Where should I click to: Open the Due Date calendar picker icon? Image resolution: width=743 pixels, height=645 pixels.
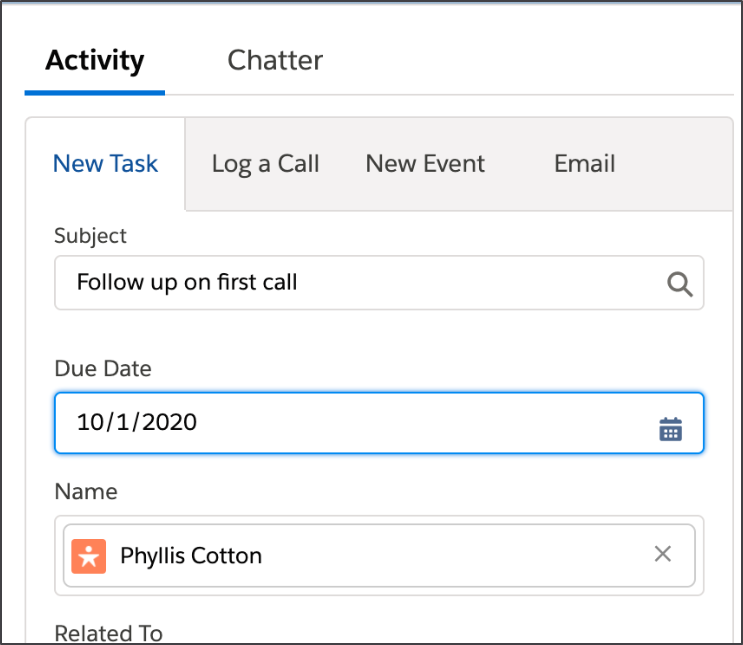coord(671,429)
